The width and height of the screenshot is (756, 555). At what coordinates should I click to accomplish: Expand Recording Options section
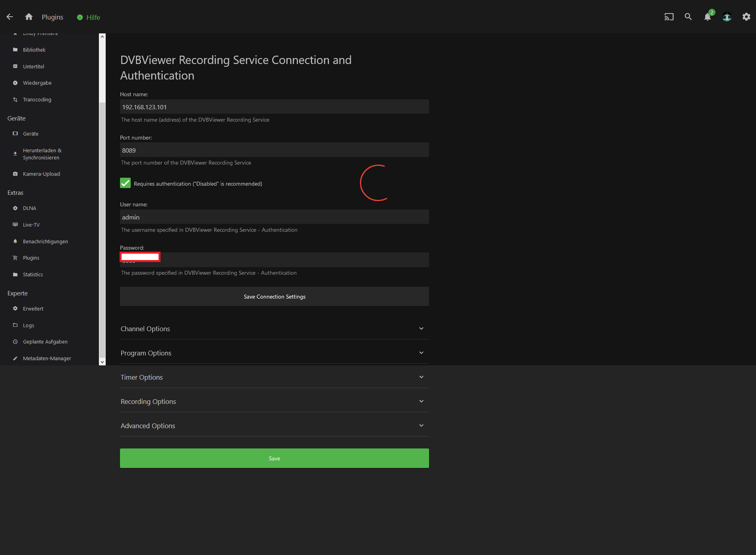(274, 402)
